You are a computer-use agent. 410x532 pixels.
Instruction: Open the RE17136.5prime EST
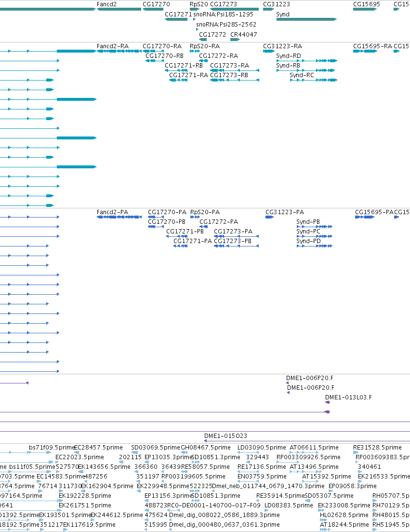[x=248, y=472]
